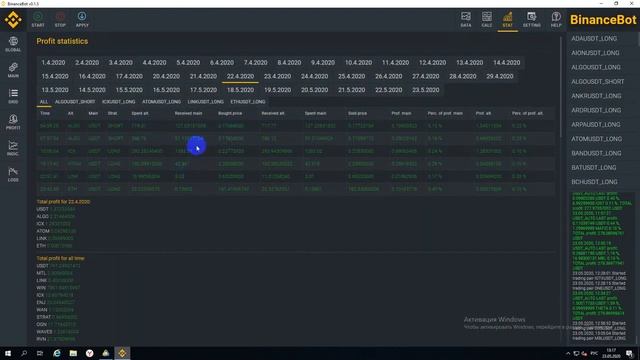Open the PROFIT sidebar section
Screen dimensions: 640x360
13,122
